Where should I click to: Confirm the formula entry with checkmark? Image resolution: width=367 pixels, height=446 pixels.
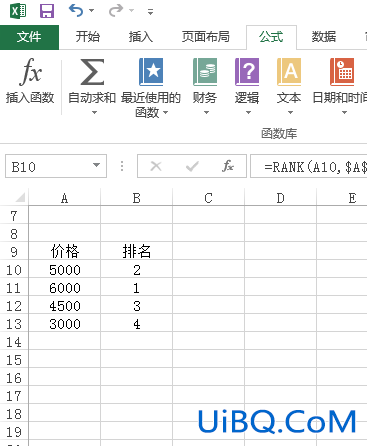(x=192, y=166)
